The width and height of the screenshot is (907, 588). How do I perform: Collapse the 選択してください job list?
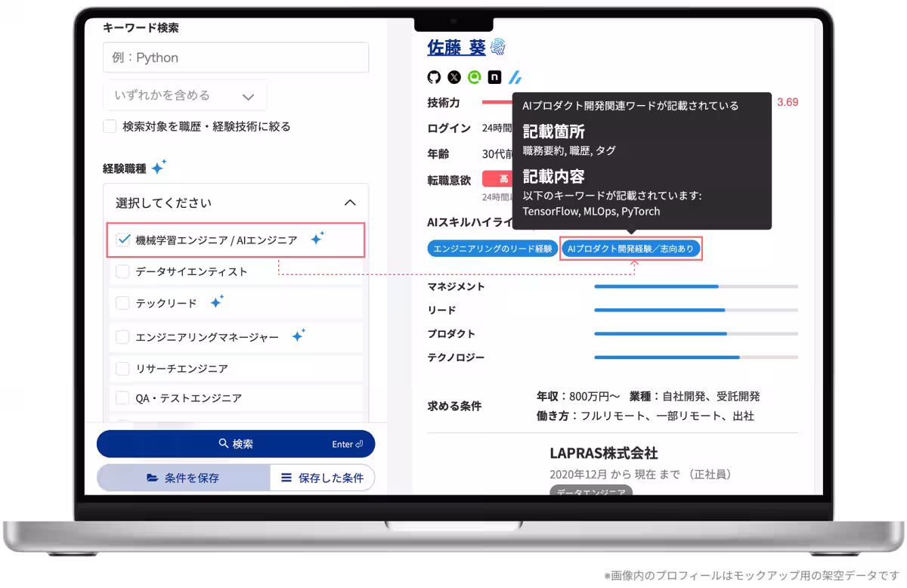pos(349,202)
